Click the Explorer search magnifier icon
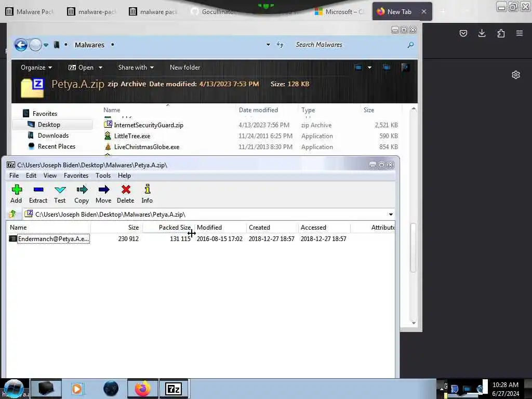The image size is (532, 399). (x=410, y=45)
